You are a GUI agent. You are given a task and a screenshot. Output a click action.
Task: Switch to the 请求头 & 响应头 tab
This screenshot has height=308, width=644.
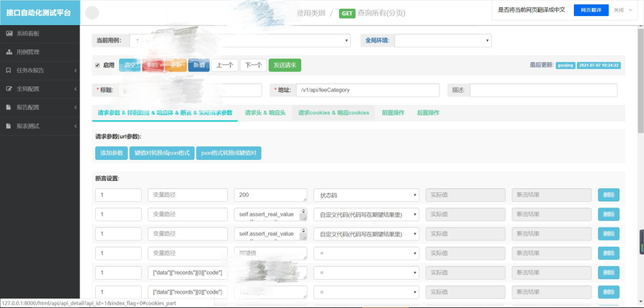[265, 113]
